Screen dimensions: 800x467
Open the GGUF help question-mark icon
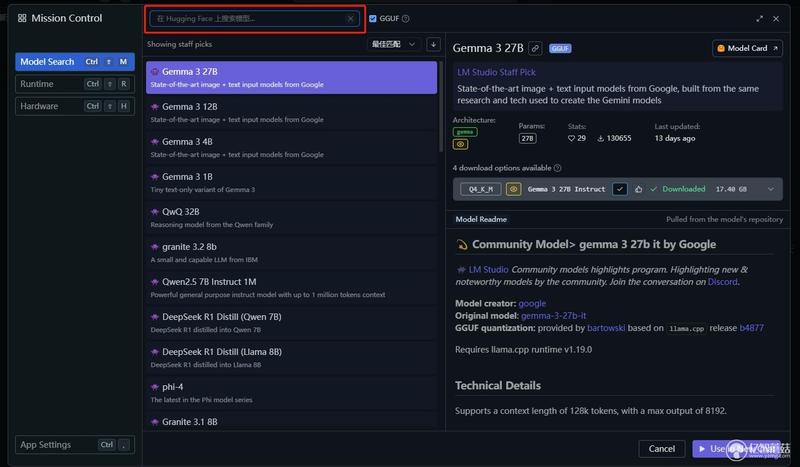click(x=406, y=18)
